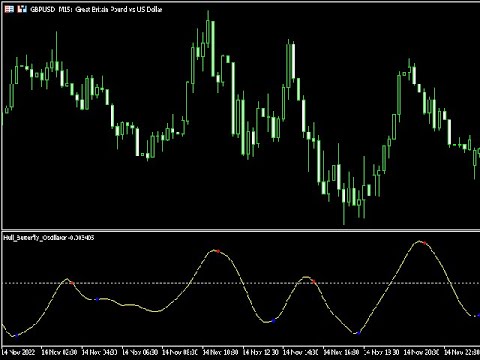Image resolution: width=480 pixels, height=360 pixels.
Task: Select blue dot at oscillator trough near 16:00
Action: [358, 333]
